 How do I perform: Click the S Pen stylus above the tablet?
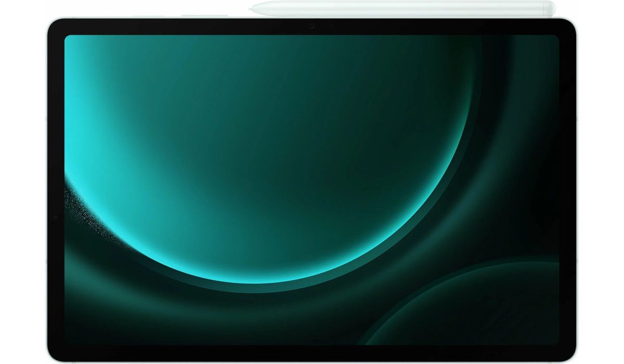(402, 9)
